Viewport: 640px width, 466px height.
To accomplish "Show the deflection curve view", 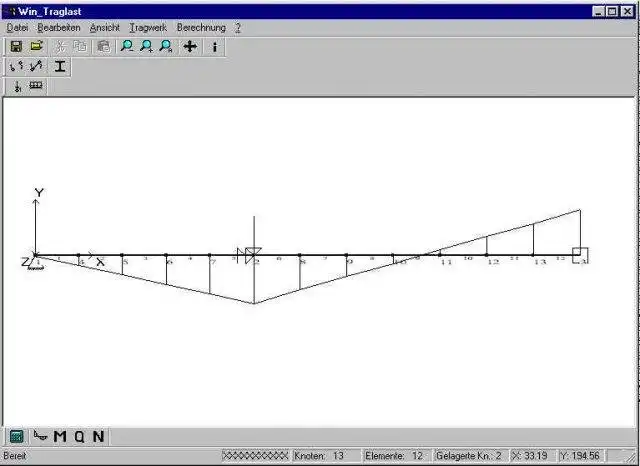I will (x=40, y=436).
